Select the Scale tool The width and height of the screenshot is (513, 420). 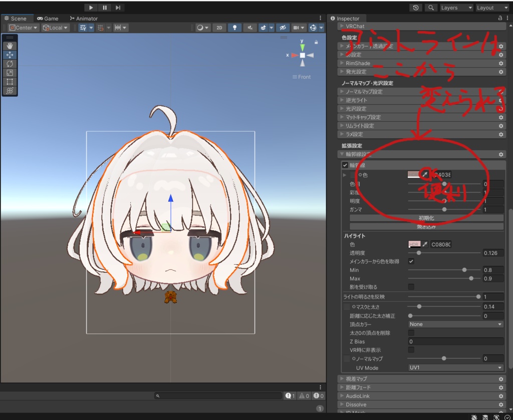click(x=10, y=73)
